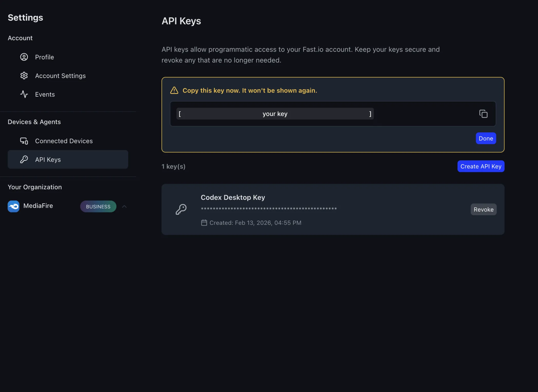The image size is (538, 392).
Task: Click the Account Settings gear icon
Action: tap(24, 75)
